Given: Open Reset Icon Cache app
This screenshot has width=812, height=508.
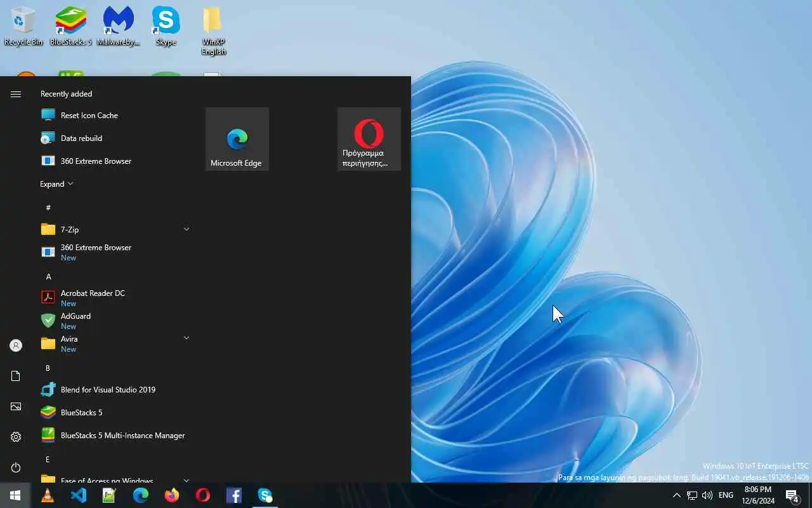Looking at the screenshot, I should pos(114,116).
